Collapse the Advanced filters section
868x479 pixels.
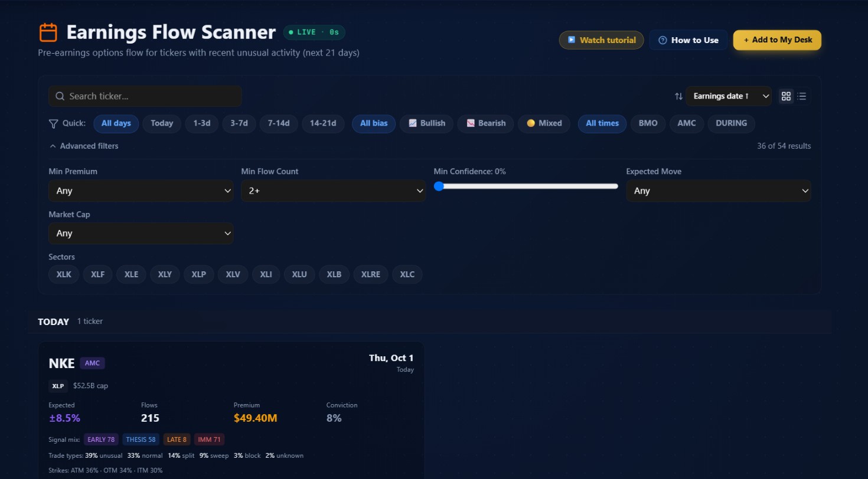tap(84, 146)
